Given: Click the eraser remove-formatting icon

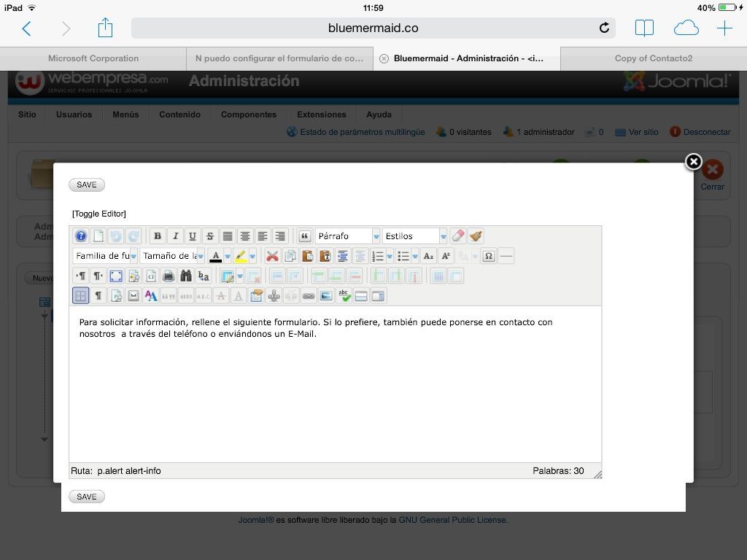Looking at the screenshot, I should 458,236.
